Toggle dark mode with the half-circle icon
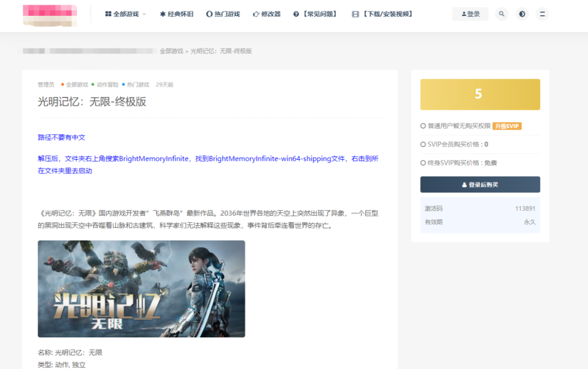Image resolution: width=588 pixels, height=369 pixels. (x=522, y=14)
